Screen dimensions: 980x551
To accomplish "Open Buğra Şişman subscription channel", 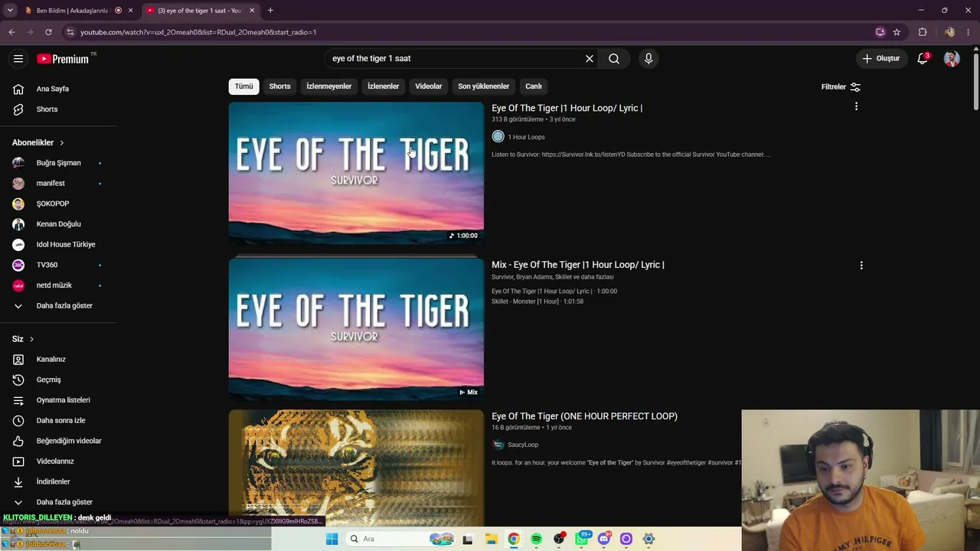I will point(59,163).
